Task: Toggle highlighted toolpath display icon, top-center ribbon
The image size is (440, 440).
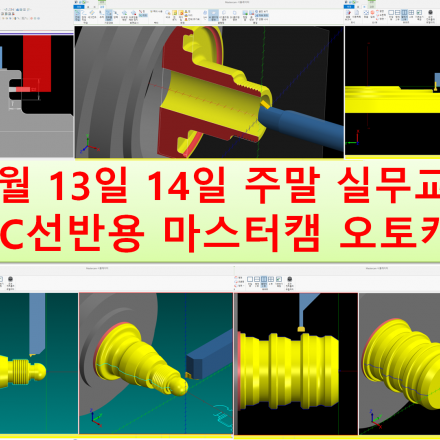Action: pos(109,14)
